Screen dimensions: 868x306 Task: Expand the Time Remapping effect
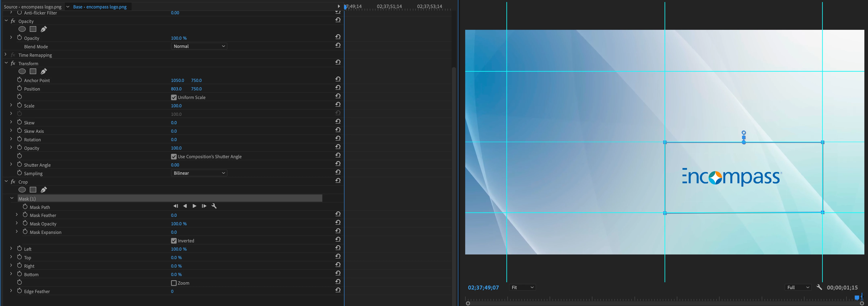coord(6,55)
